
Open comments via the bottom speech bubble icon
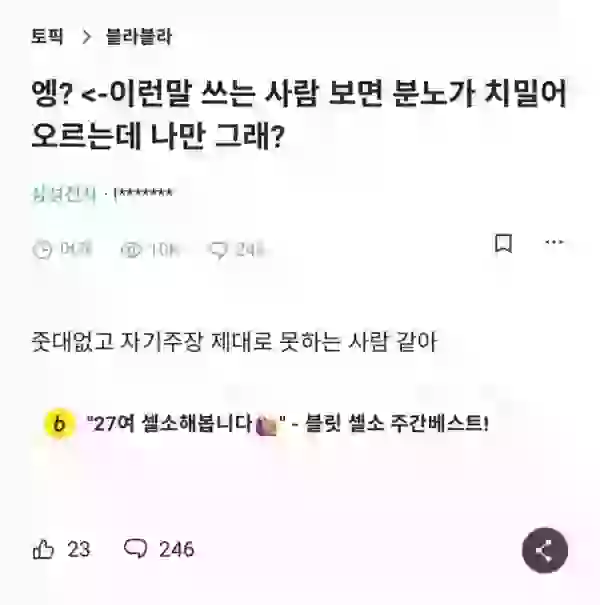click(x=135, y=549)
